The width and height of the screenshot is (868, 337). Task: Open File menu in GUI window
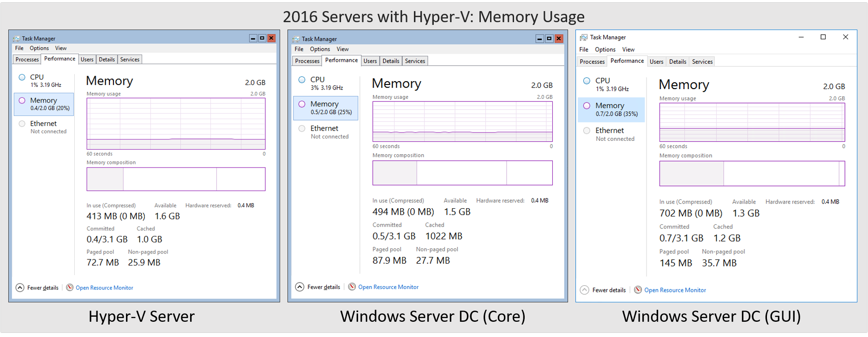click(584, 49)
